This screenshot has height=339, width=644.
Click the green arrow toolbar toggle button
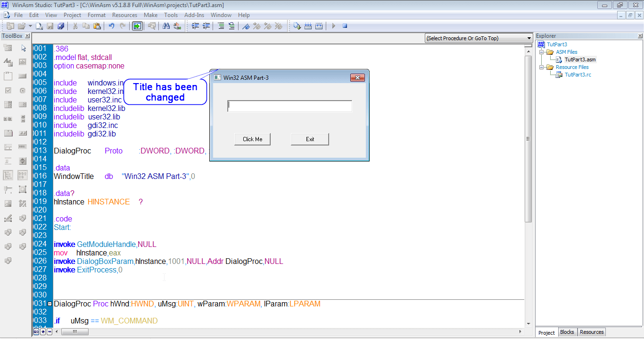[x=137, y=26]
